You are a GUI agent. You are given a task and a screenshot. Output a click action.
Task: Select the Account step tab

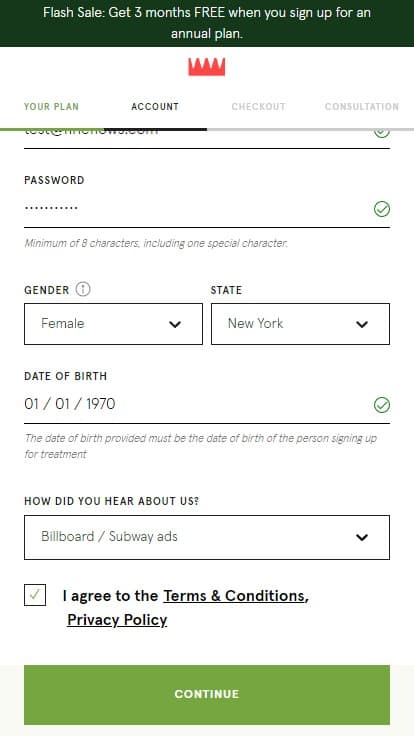(x=155, y=107)
